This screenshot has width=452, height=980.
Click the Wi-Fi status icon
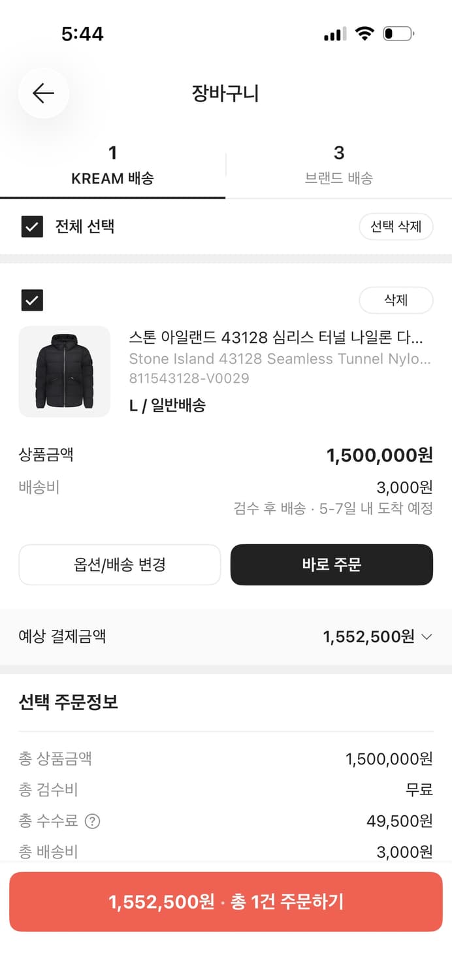point(364,33)
